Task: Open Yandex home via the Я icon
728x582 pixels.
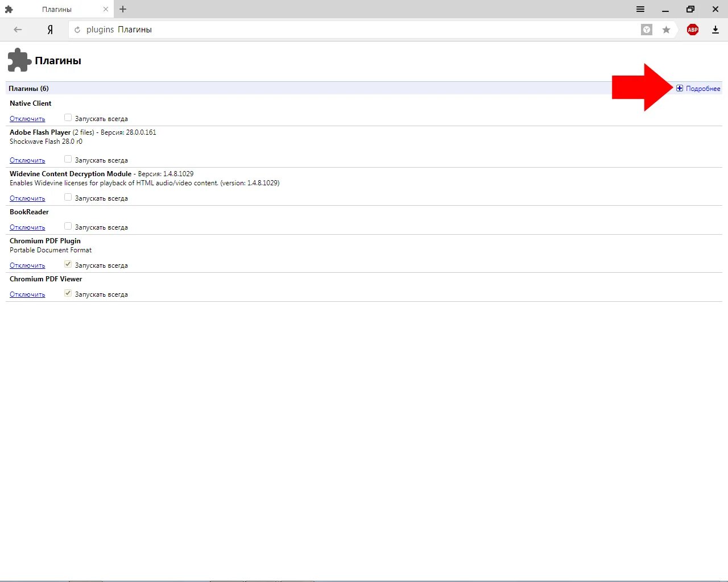Action: click(x=50, y=30)
